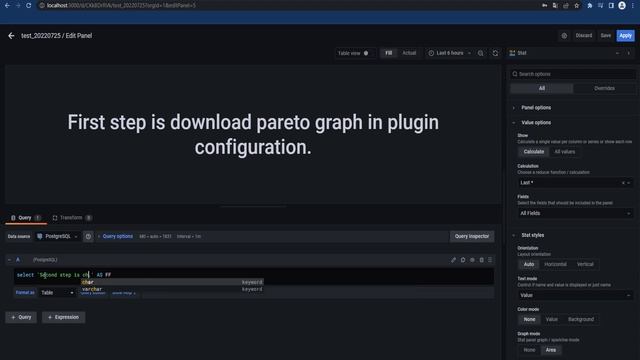Click the browser back arrow

click(7, 6)
